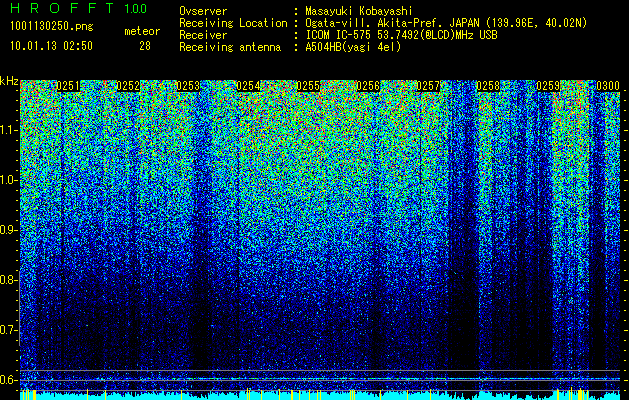The image size is (629, 400).
Task: Click the filename 1001130250.png
Action: (x=52, y=26)
